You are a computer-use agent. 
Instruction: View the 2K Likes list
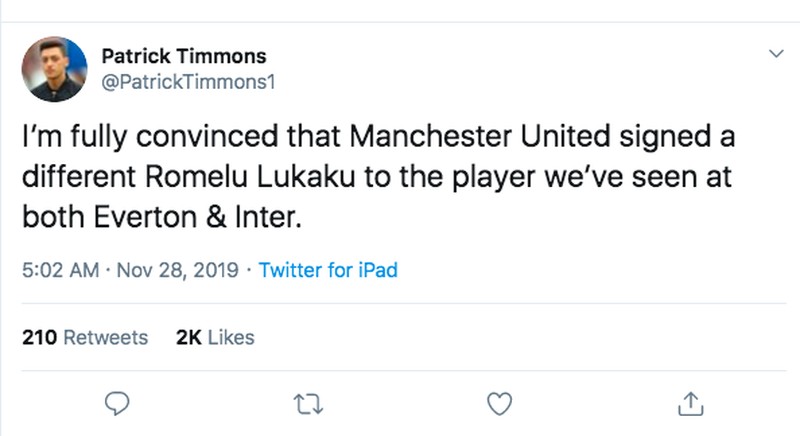tap(214, 337)
